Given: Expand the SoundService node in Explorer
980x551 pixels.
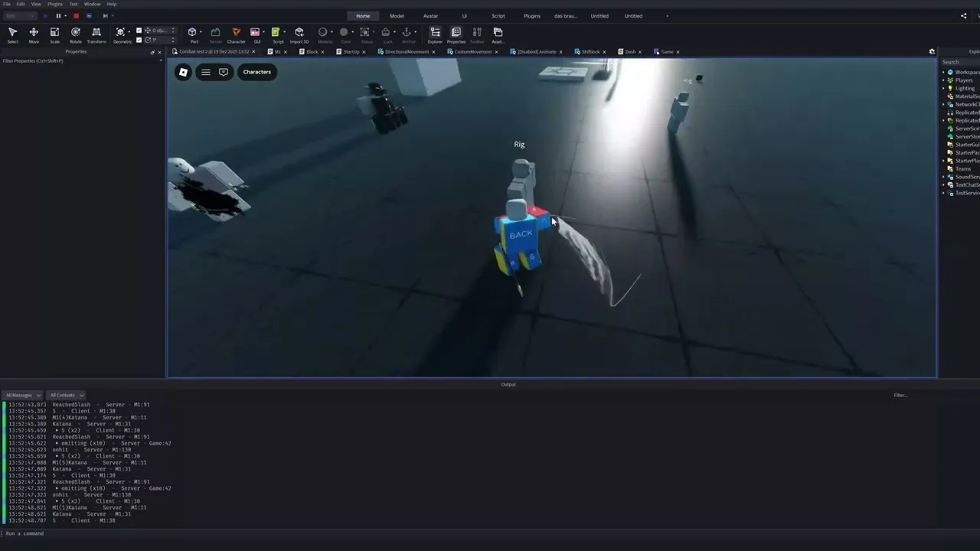Looking at the screenshot, I should pyautogui.click(x=944, y=177).
